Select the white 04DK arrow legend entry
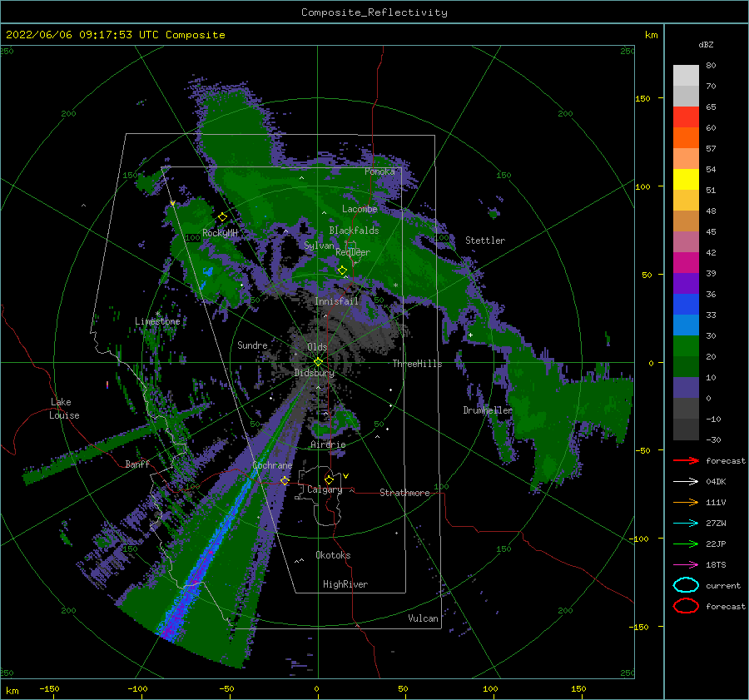Viewport: 749px width, 700px height. (x=686, y=482)
